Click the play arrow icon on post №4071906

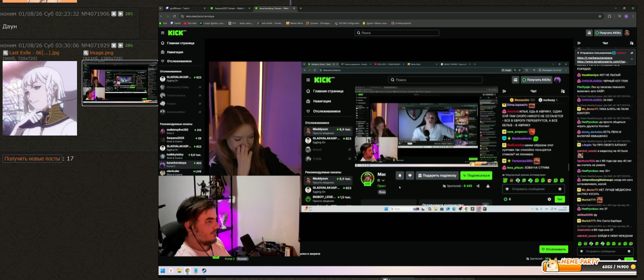[x=121, y=14]
